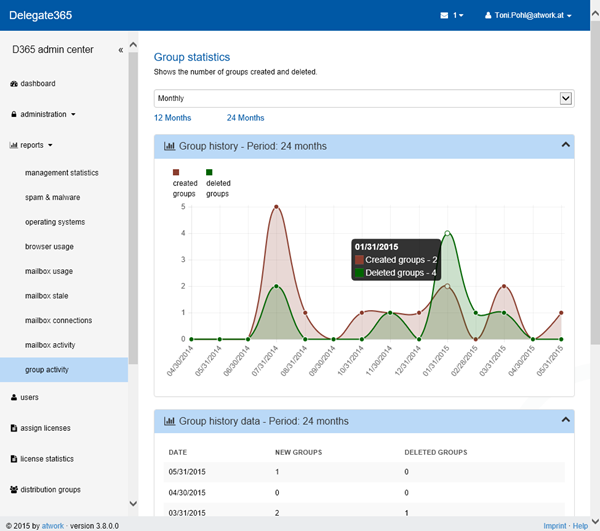Click the users icon in sidebar
Screen dimensions: 600x531
pyautogui.click(x=13, y=397)
